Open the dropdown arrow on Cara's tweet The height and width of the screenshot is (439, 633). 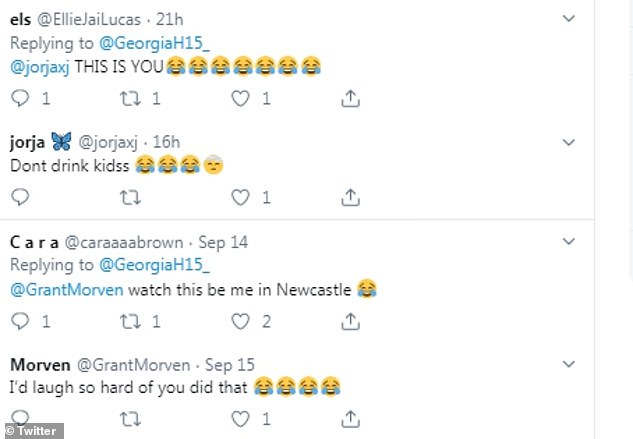(570, 241)
